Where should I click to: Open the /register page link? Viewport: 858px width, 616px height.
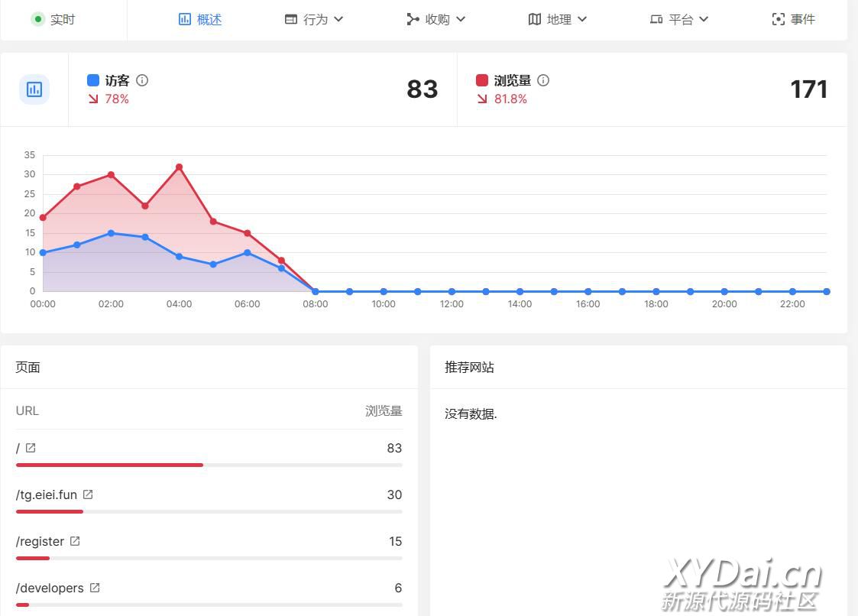(x=40, y=541)
